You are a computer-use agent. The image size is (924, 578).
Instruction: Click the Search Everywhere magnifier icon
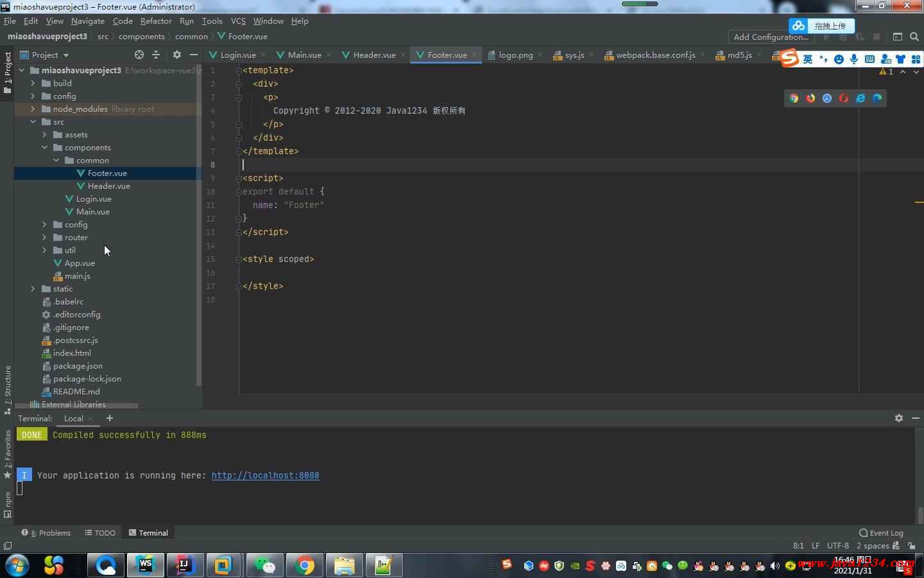tap(914, 37)
